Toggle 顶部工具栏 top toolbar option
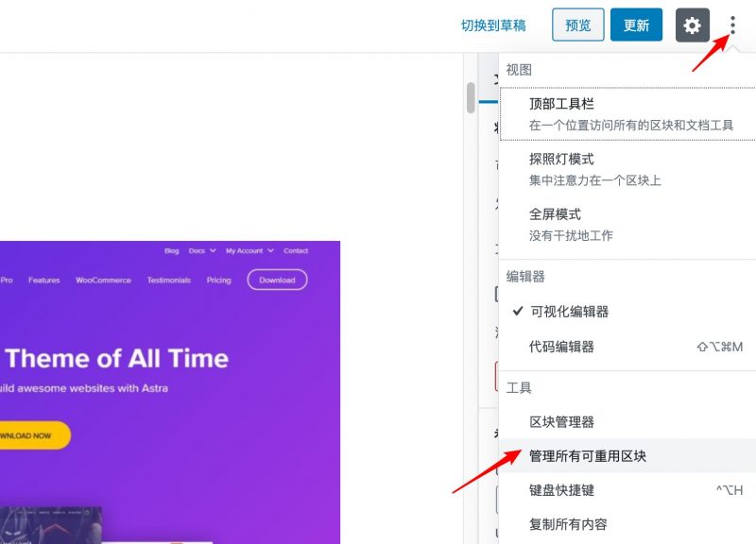Screen dimensions: 756x544 628,114
